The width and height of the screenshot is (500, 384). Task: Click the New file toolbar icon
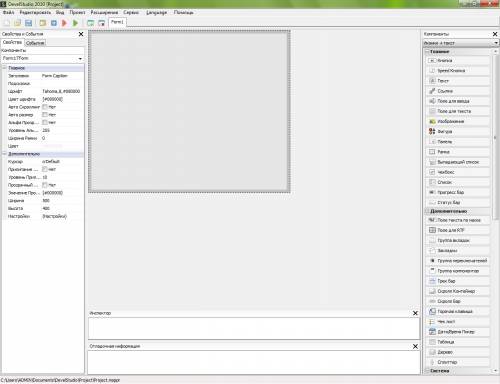point(7,23)
